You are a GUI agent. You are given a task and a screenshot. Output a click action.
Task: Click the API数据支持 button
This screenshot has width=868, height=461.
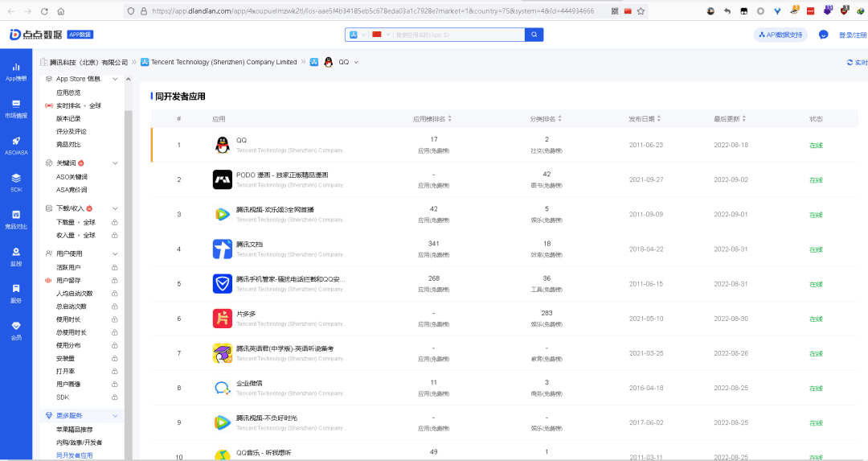point(780,35)
